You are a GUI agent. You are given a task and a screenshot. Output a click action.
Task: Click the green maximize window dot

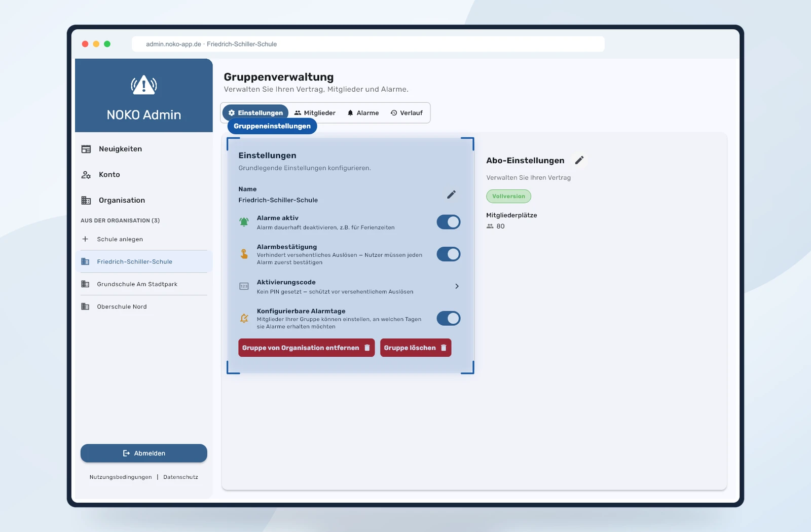107,44
